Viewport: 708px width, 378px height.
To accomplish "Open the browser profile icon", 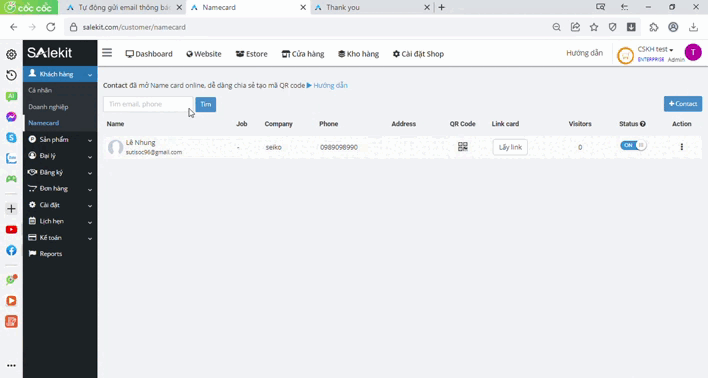I will pos(673,27).
